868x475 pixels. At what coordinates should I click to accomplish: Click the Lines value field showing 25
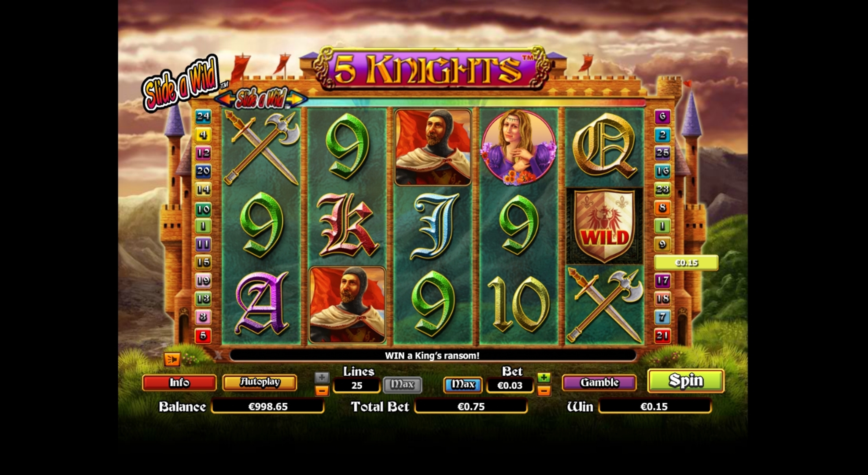click(x=356, y=385)
